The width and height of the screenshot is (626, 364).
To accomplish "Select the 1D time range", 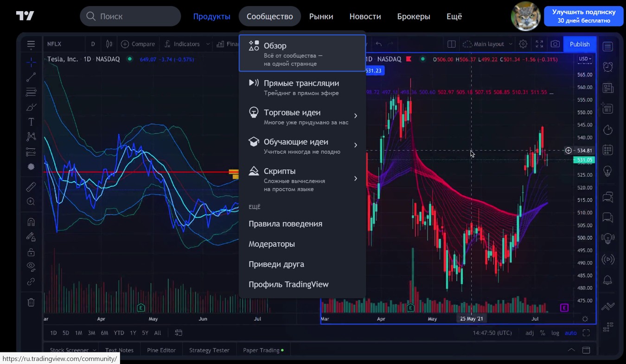I will (x=53, y=333).
